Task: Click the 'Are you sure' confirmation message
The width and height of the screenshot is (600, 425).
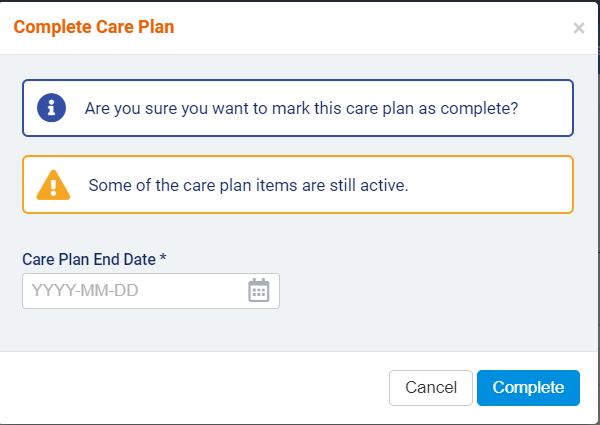Action: 301,108
